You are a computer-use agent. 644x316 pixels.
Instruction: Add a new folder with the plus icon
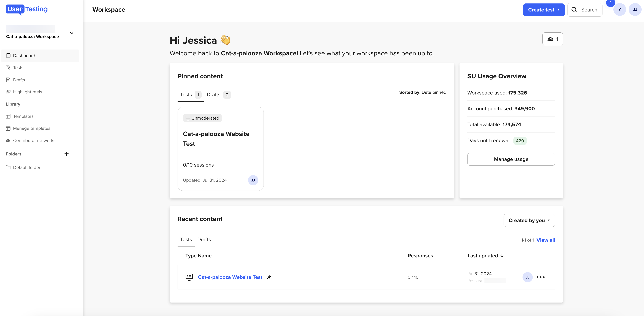point(66,154)
